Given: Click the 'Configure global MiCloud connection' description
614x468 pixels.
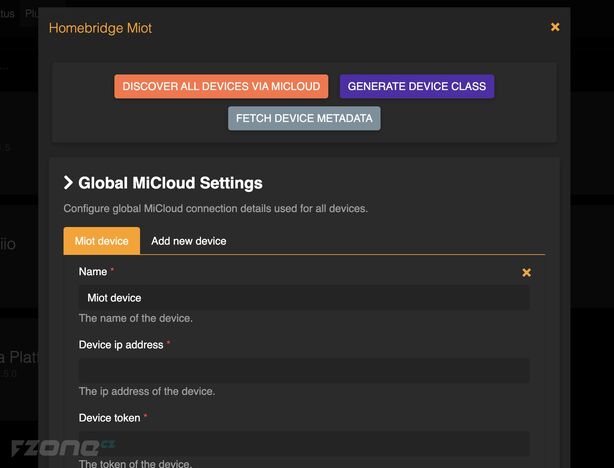Looking at the screenshot, I should (215, 209).
